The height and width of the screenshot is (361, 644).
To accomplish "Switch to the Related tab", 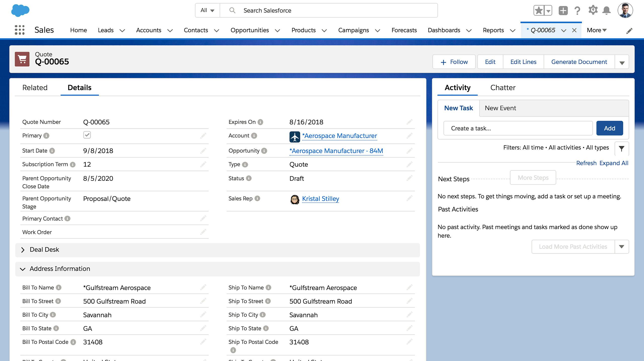I will pos(35,88).
